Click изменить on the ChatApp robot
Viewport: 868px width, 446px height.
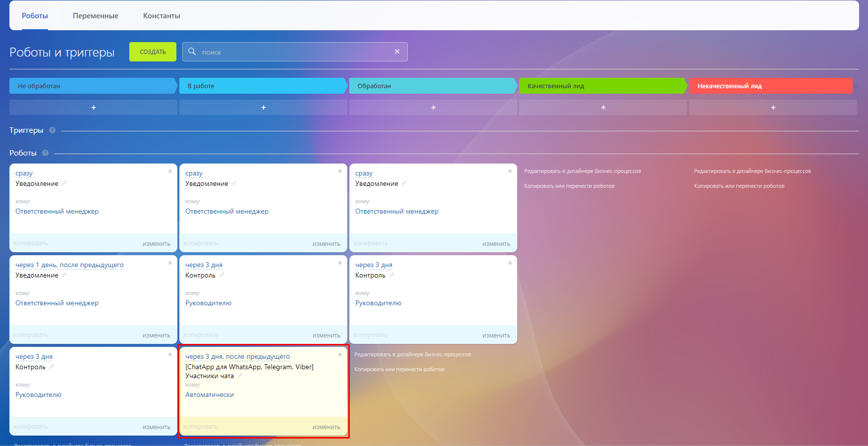(326, 427)
